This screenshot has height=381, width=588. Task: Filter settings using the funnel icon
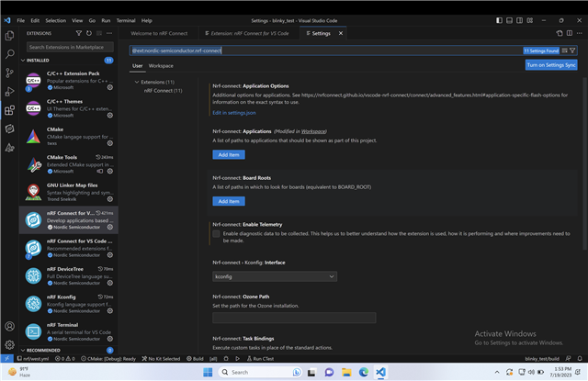(572, 50)
